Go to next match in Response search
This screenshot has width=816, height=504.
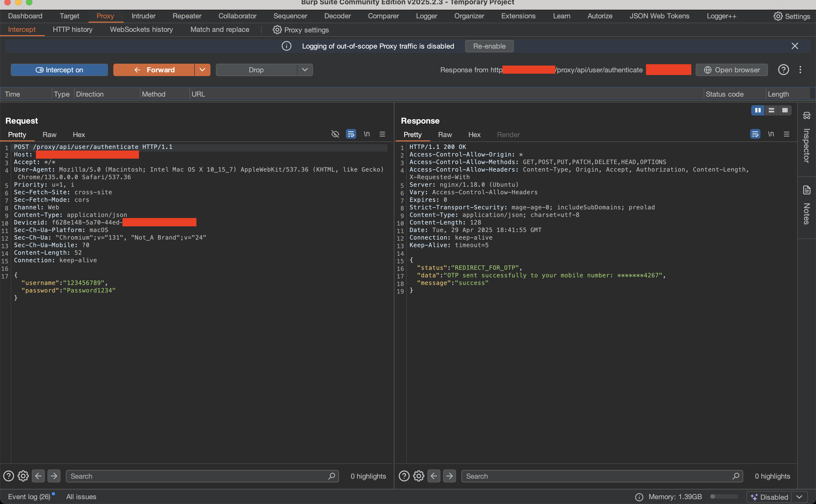click(449, 476)
